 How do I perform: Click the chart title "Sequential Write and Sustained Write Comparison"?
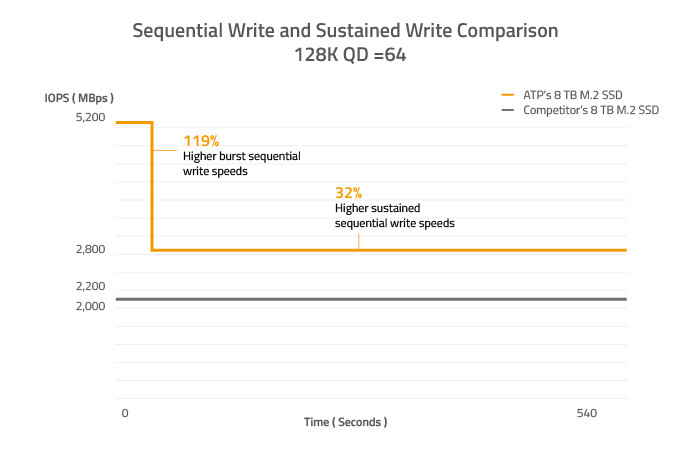[x=346, y=31]
